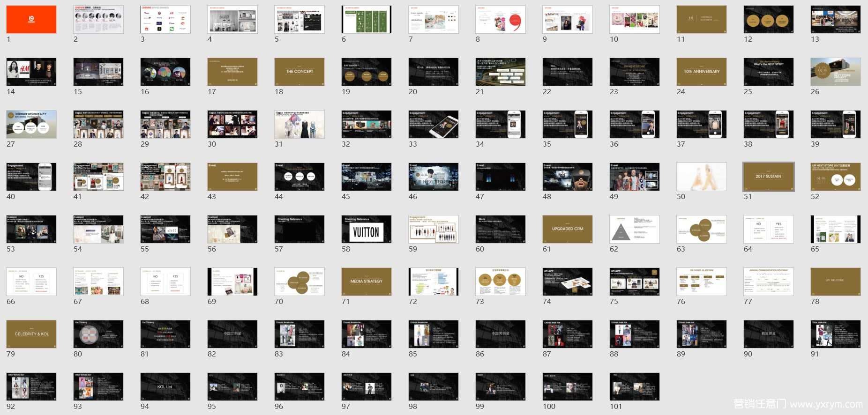Select slide 16 with colorful circles
The height and width of the screenshot is (415, 868).
coord(165,72)
